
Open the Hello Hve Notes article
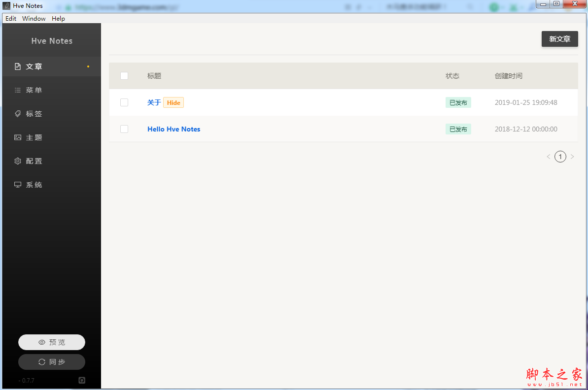[x=173, y=129]
